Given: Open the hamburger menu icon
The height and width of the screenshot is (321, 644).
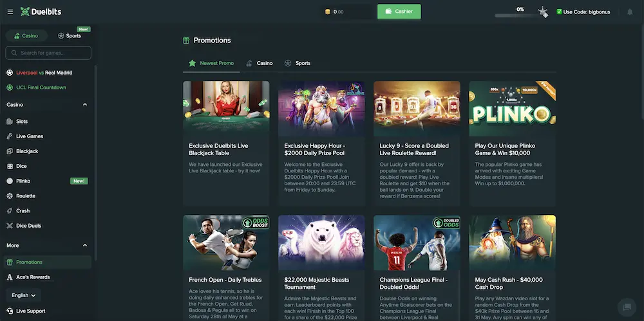Looking at the screenshot, I should click(10, 12).
